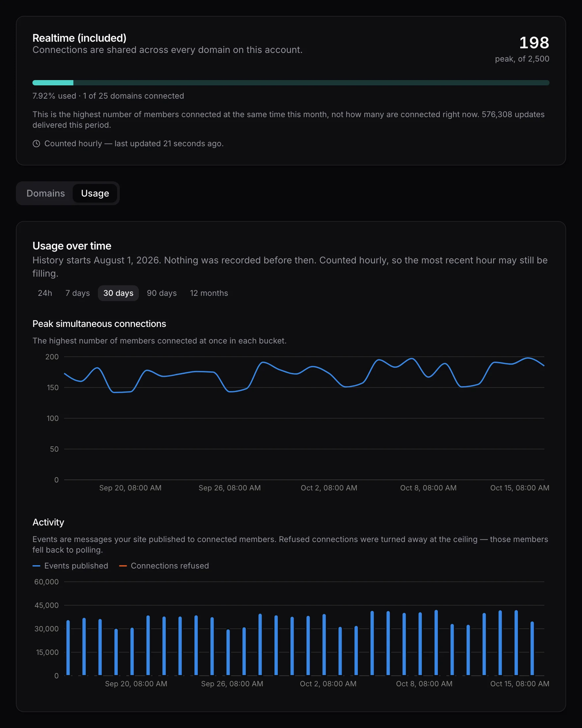Click the blue Events published legend swatch

[36, 566]
